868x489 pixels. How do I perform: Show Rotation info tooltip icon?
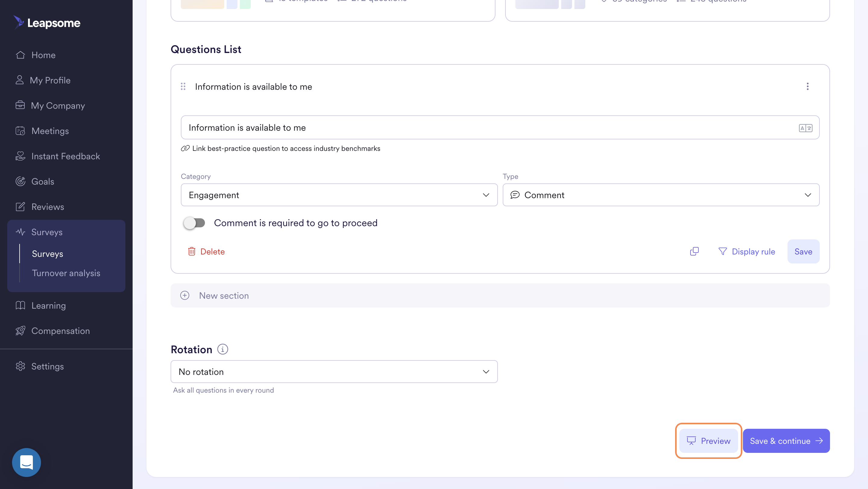222,349
